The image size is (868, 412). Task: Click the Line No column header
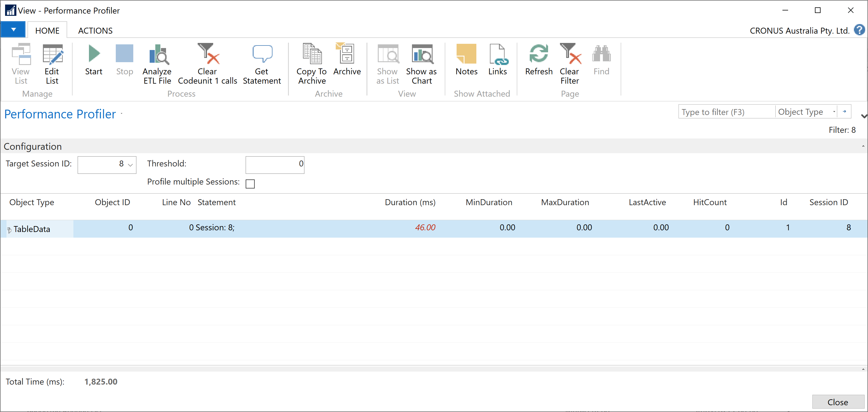[x=176, y=202]
